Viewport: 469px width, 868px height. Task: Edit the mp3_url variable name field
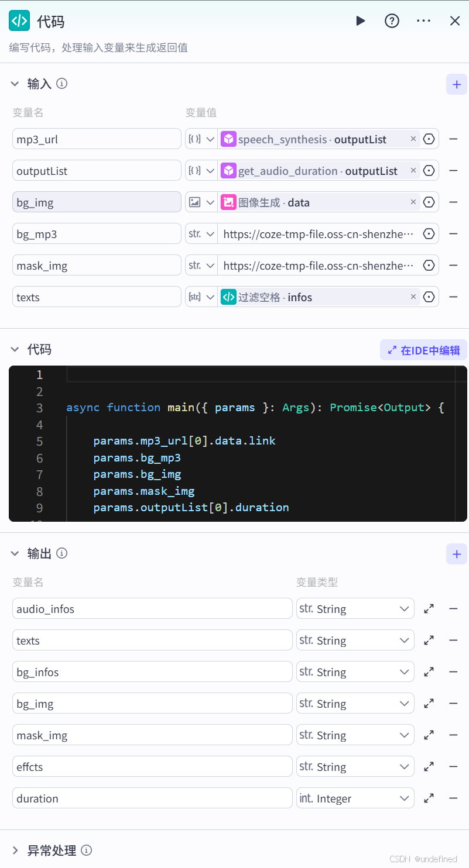point(97,139)
